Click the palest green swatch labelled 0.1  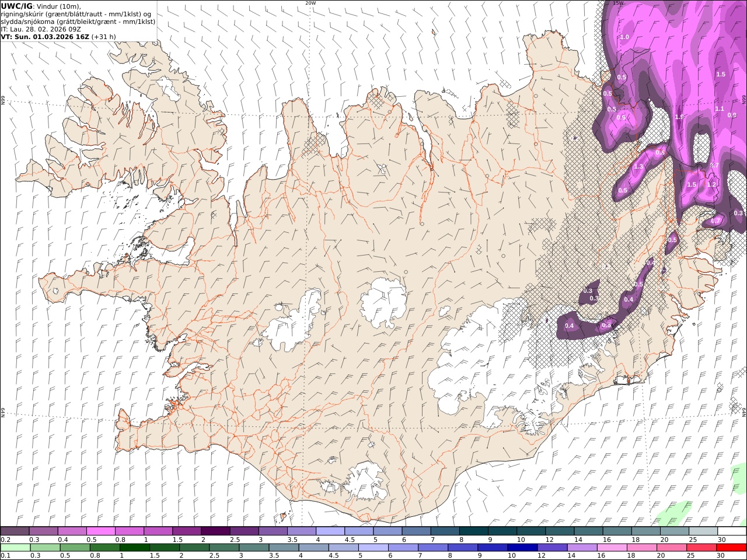[15, 548]
